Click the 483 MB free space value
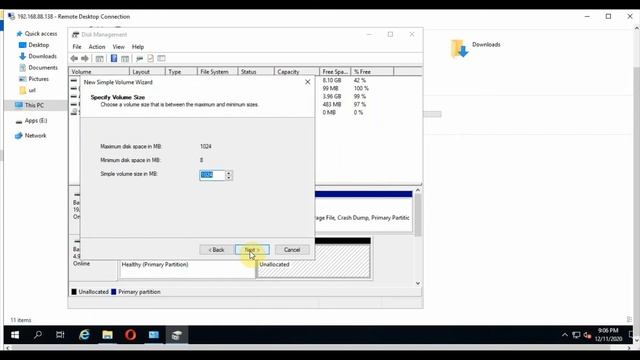 332,104
